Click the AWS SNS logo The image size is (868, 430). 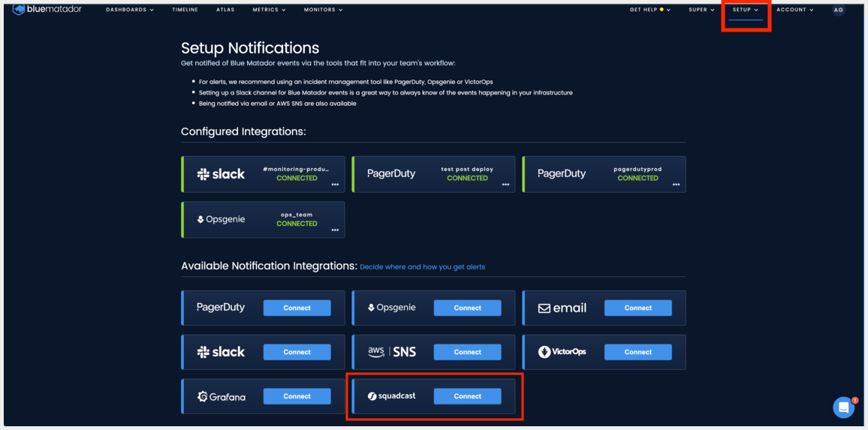[x=391, y=352]
